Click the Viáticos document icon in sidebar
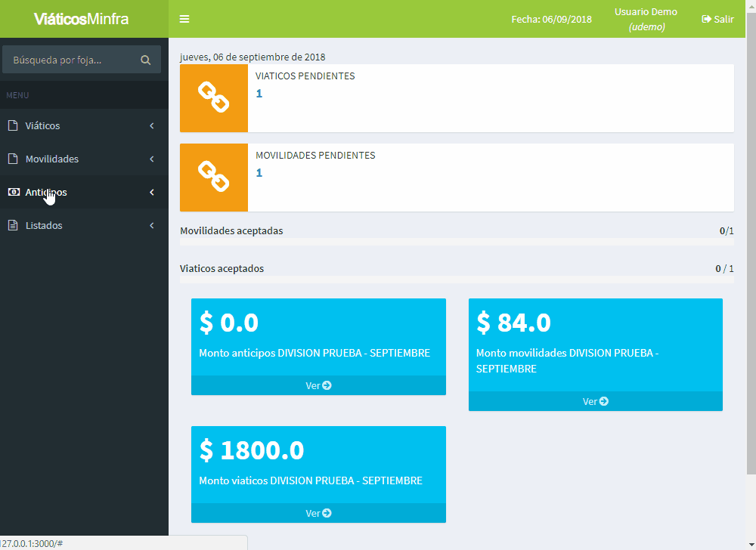The width and height of the screenshot is (756, 550). [12, 126]
